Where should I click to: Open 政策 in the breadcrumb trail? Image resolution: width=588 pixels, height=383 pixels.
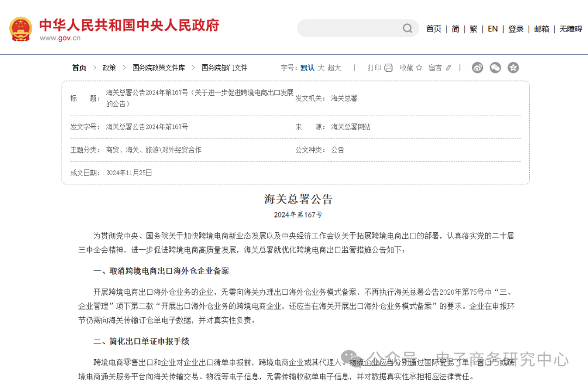coord(110,67)
